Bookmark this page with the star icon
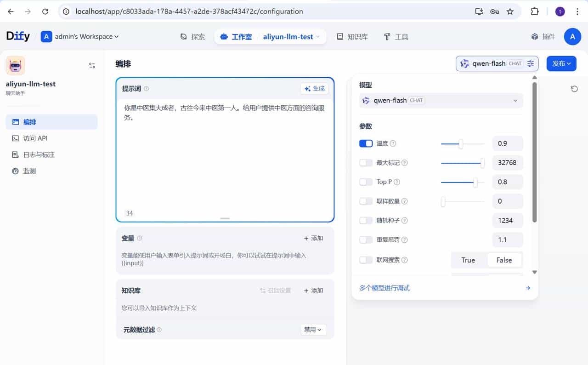 [510, 11]
